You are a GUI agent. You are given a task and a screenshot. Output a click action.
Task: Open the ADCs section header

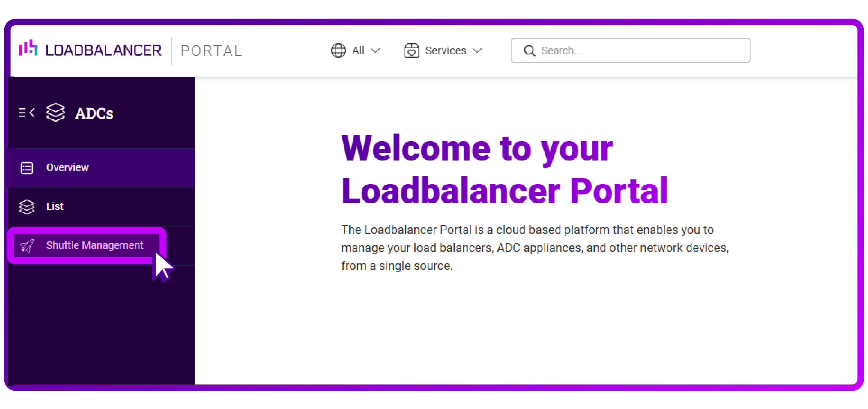click(94, 113)
